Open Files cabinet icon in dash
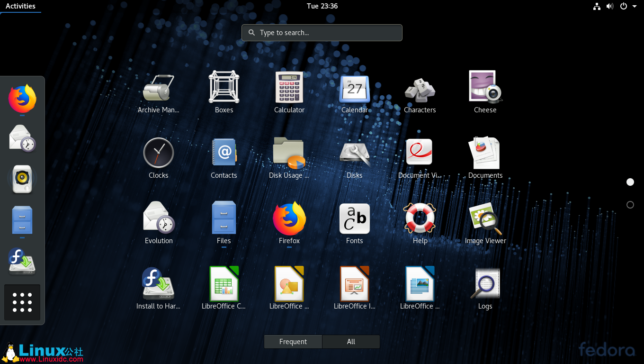 click(22, 220)
